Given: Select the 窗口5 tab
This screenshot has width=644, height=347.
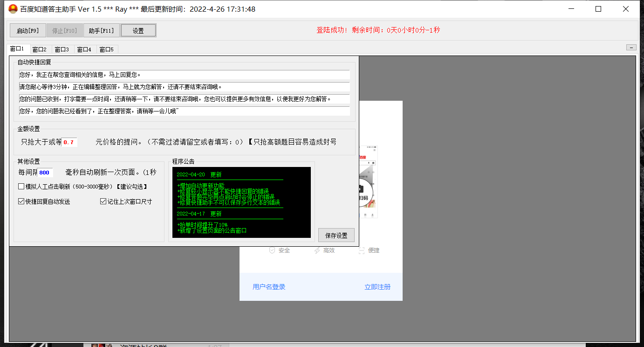Looking at the screenshot, I should click(x=107, y=49).
